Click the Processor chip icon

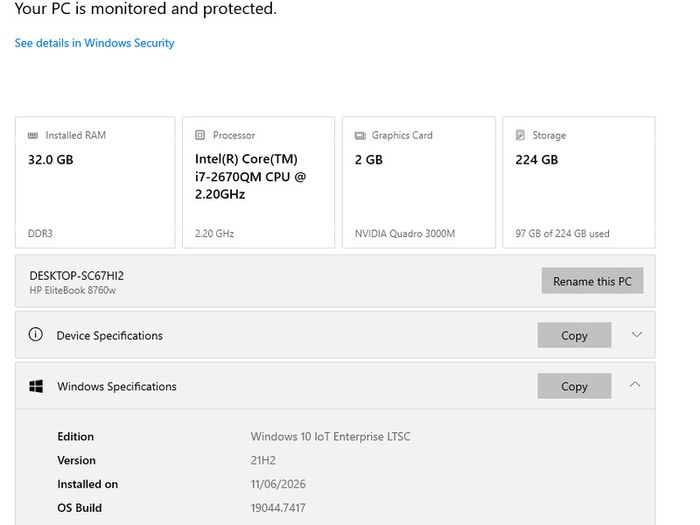click(200, 135)
